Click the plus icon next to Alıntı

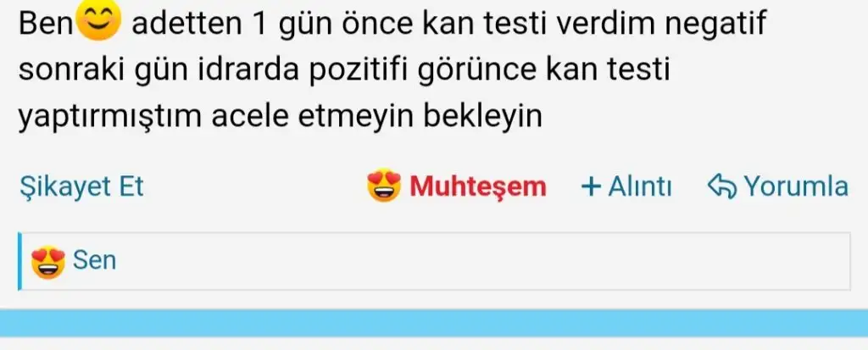click(591, 186)
